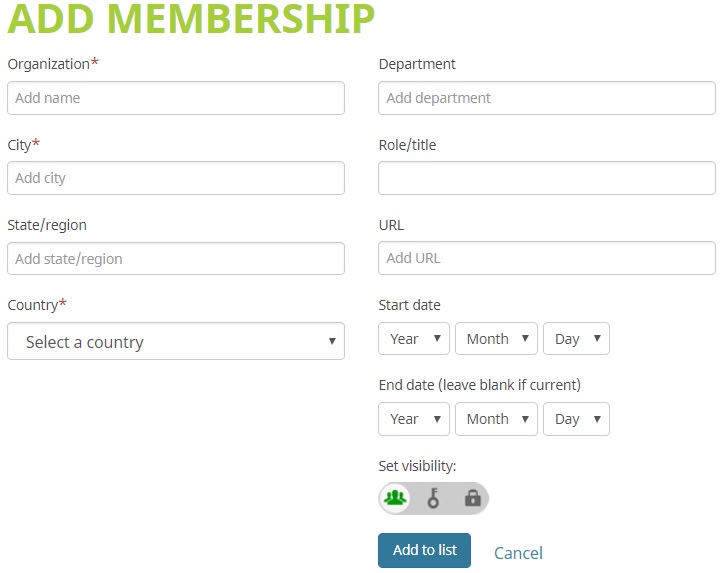
Task: Open the End date Year dropdown
Action: [414, 419]
